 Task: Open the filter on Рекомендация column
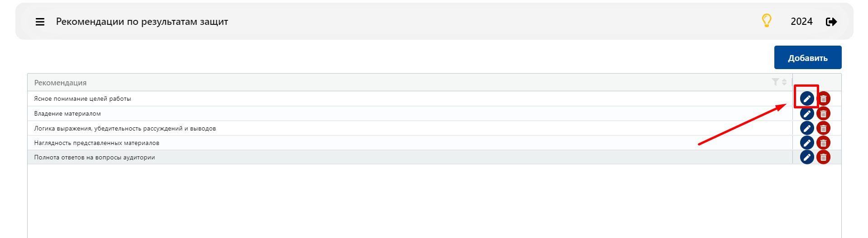point(775,82)
